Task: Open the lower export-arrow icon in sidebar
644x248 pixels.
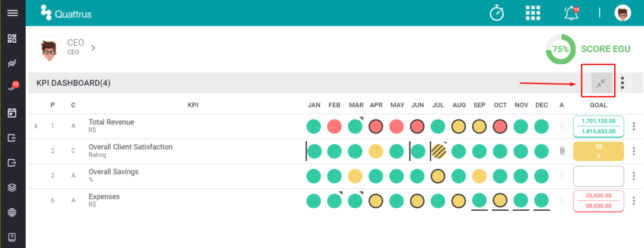Action: click(x=13, y=163)
